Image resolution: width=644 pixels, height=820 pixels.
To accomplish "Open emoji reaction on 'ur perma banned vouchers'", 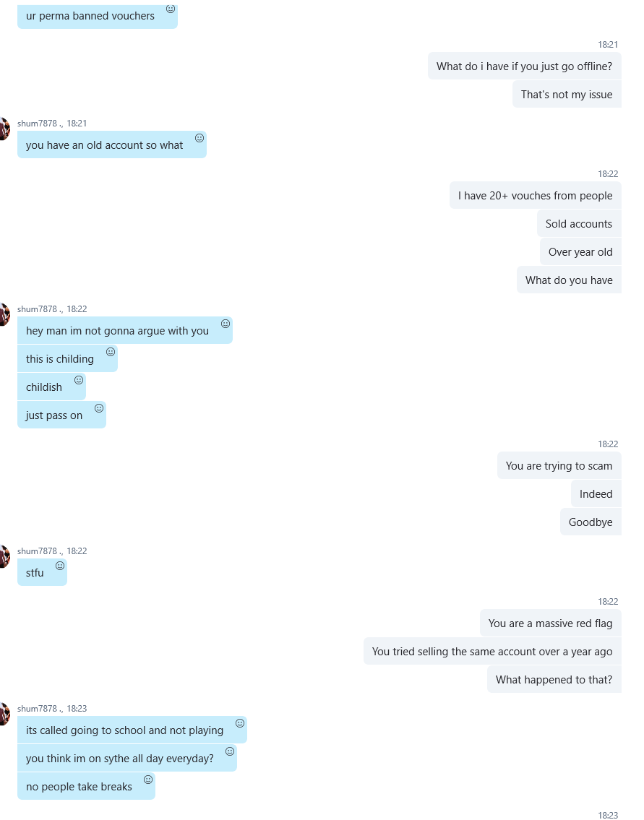I will tap(171, 9).
